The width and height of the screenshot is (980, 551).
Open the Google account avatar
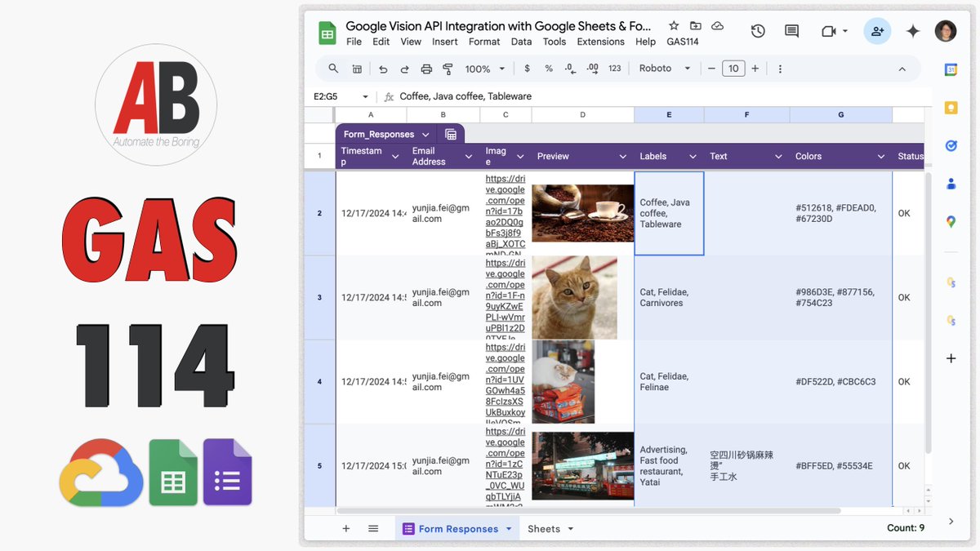946,31
